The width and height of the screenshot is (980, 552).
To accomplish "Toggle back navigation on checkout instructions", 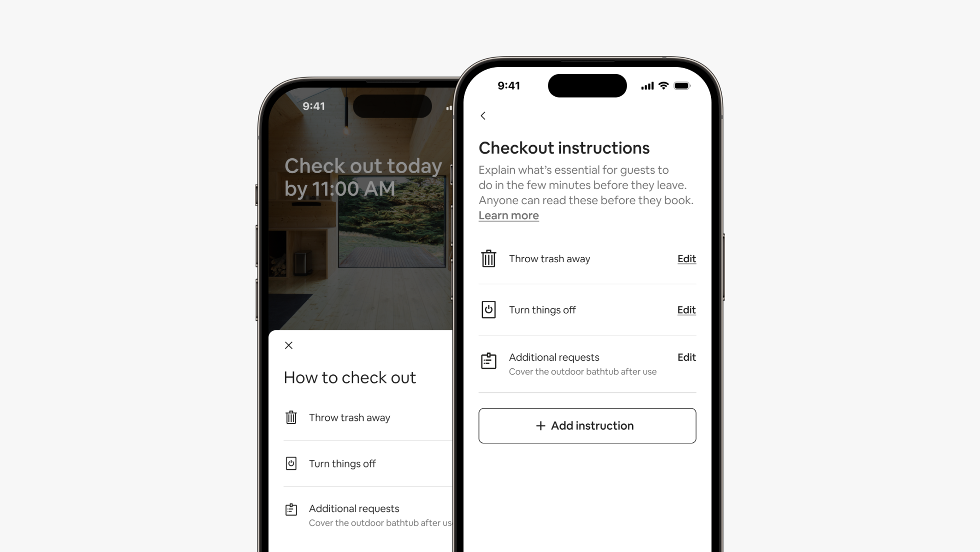I will tap(483, 115).
